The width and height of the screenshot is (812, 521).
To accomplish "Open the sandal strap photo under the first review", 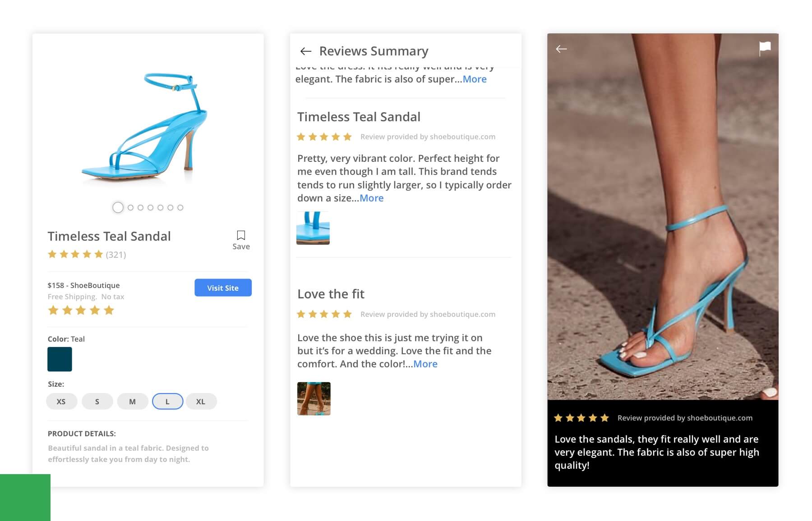I will [313, 228].
